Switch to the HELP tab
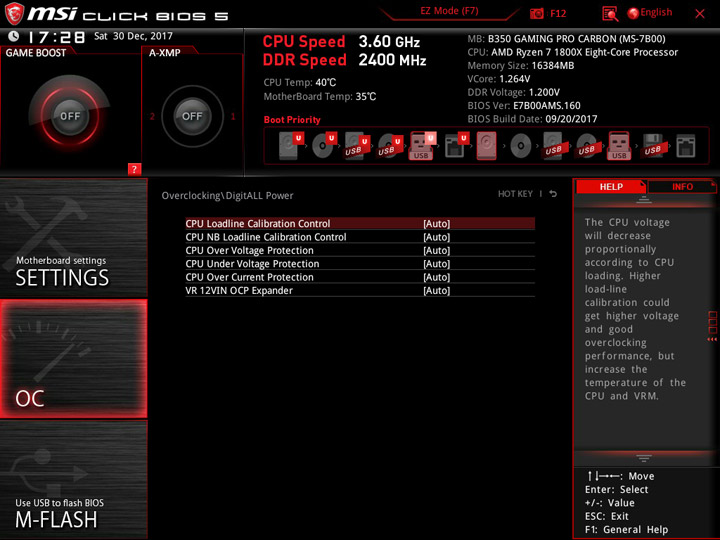The width and height of the screenshot is (720, 540). [x=611, y=186]
